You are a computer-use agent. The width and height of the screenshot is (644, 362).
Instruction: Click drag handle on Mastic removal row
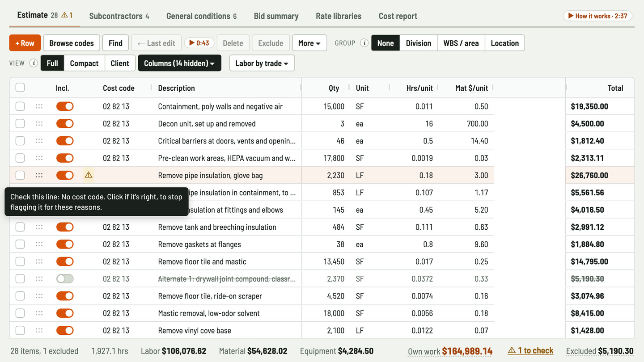pyautogui.click(x=39, y=313)
